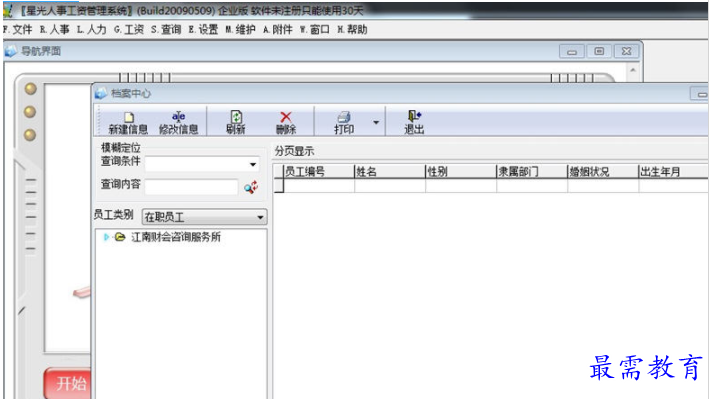711x399 pixels.
Task: Open the A.附件 menu
Action: (x=278, y=29)
